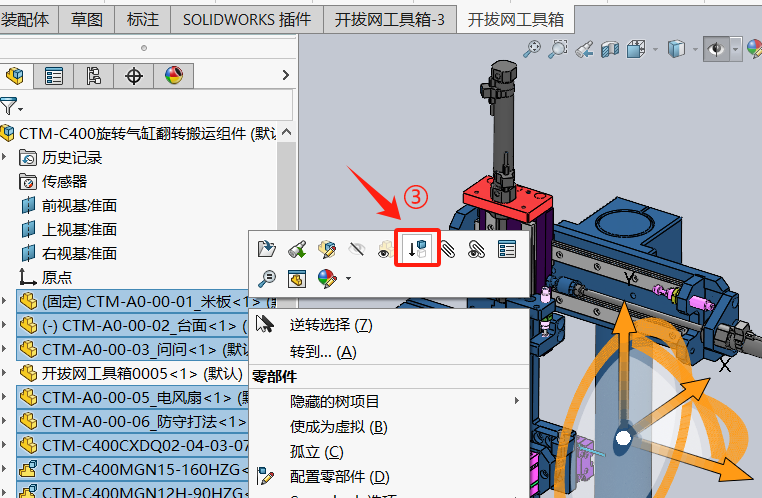Click the paperclip with eye icon
This screenshot has width=762, height=498.
476,249
